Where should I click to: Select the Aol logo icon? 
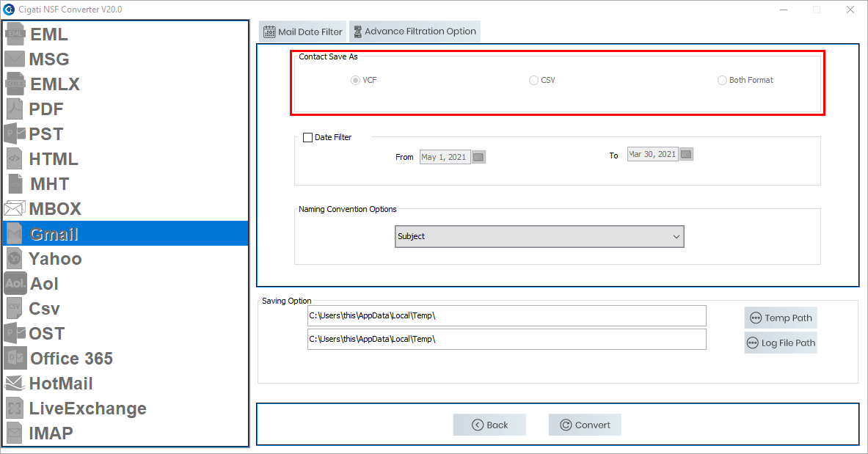pyautogui.click(x=15, y=283)
